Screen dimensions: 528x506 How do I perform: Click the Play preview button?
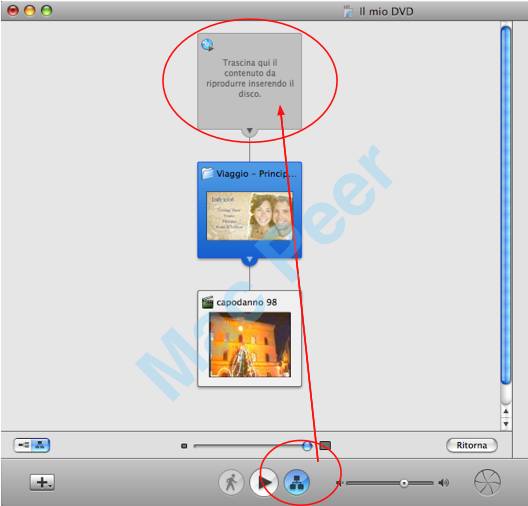[x=264, y=482]
